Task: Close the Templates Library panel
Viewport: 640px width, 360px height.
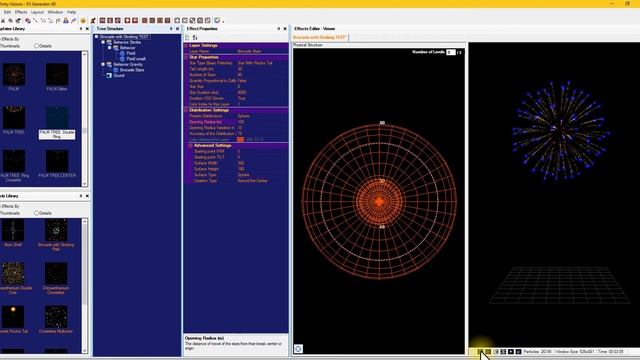Action: click(87, 29)
